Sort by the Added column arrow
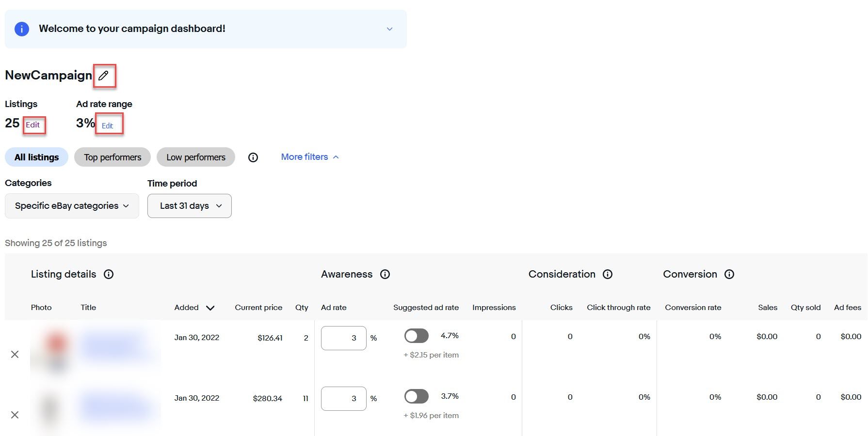The width and height of the screenshot is (868, 436). (x=210, y=308)
